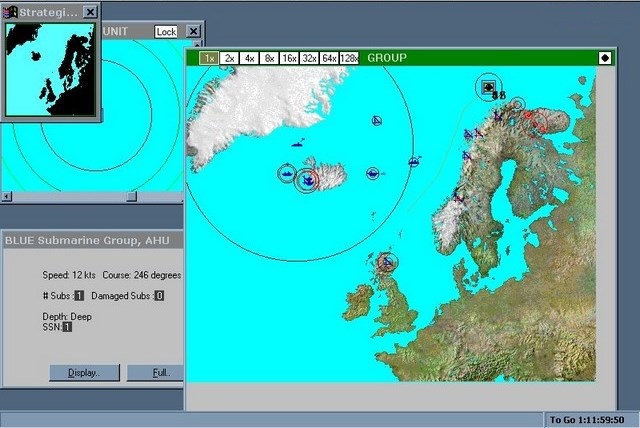640x428 pixels.
Task: Click the circled unit just east of Iceland
Action: point(372,174)
